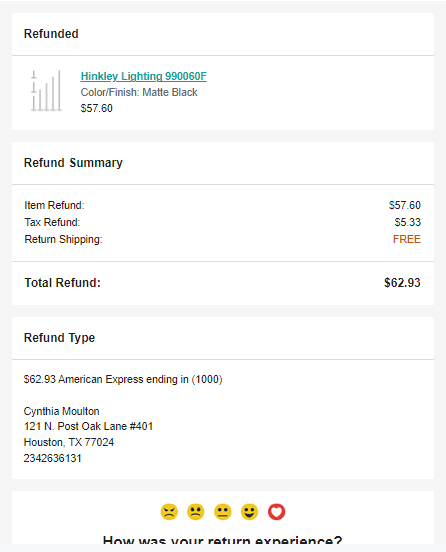Click the Total Refund amount $62.93
This screenshot has height=552, width=446.
pos(402,283)
